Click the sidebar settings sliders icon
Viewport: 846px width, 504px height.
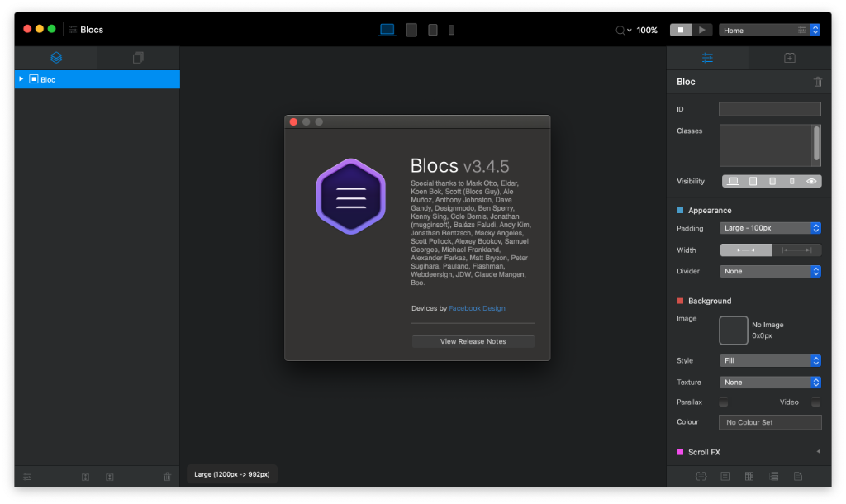(x=27, y=477)
